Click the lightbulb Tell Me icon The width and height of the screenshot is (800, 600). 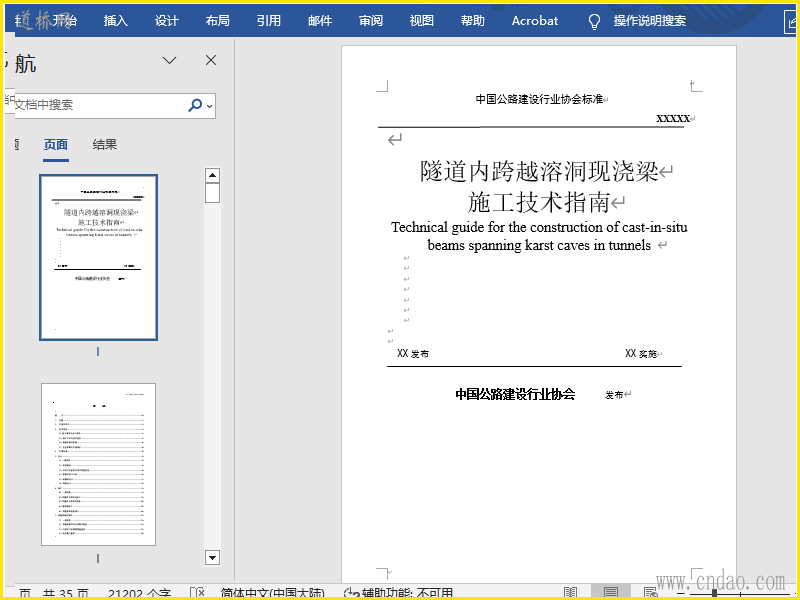point(595,20)
